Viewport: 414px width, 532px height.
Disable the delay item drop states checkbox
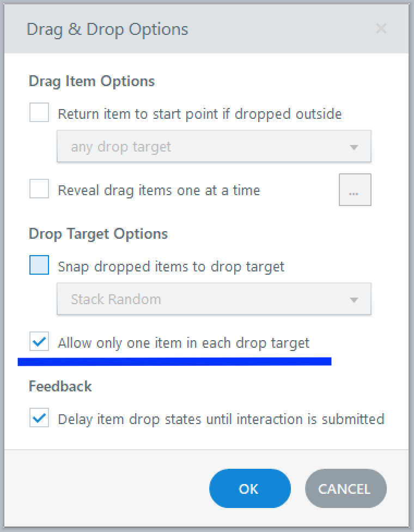click(x=39, y=419)
